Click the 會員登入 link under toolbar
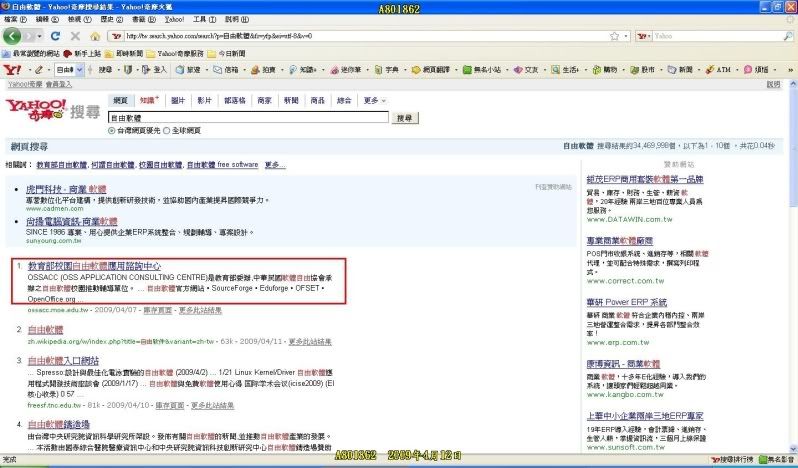The image size is (798, 468). point(59,84)
